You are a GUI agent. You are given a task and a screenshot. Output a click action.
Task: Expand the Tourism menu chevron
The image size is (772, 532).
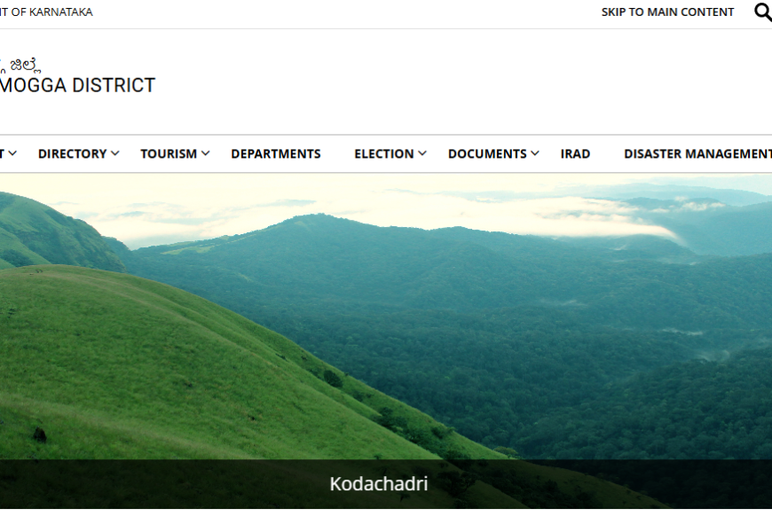coord(206,153)
